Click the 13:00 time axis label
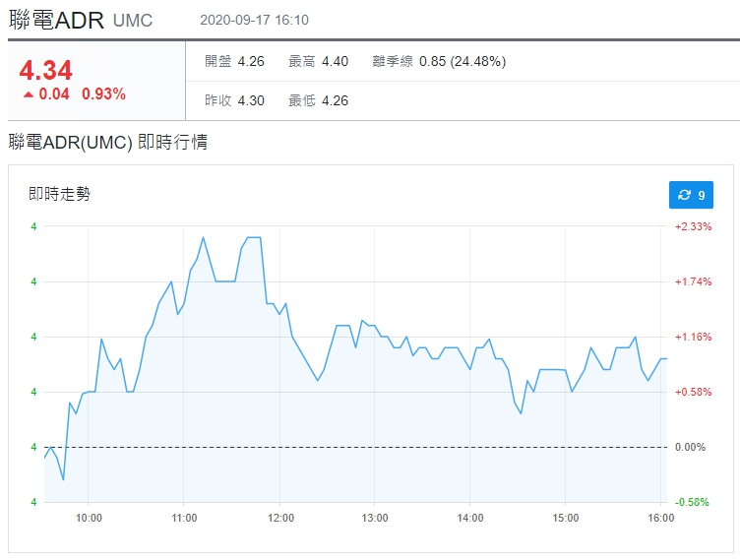 click(x=375, y=518)
